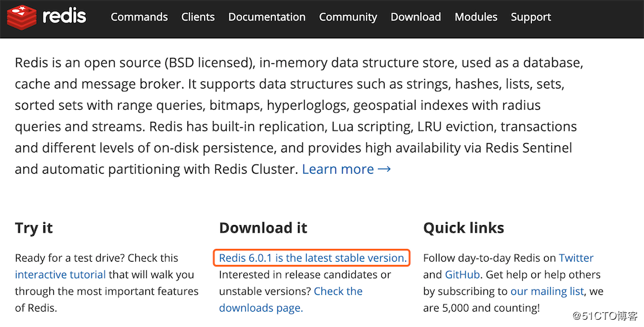Click the redis wordmark in header
The width and height of the screenshot is (644, 327).
point(65,17)
